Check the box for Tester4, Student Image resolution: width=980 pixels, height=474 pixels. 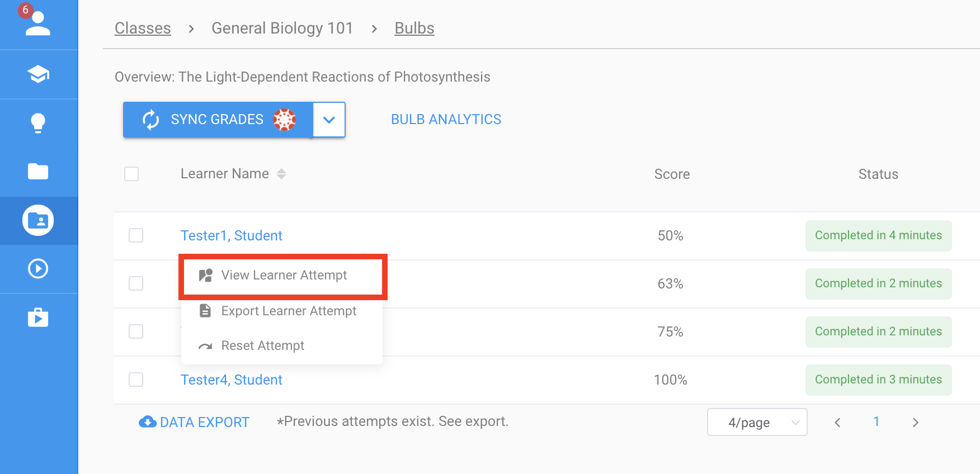tap(136, 380)
